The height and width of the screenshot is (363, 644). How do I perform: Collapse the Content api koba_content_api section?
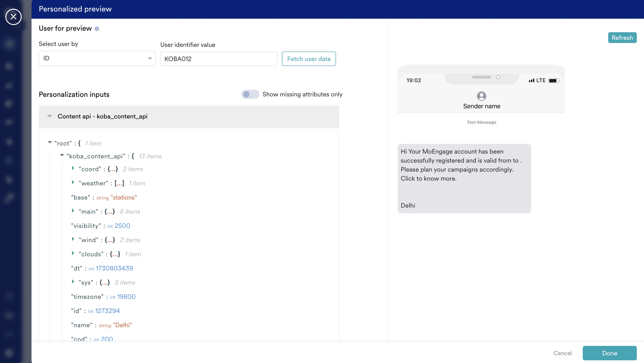50,116
